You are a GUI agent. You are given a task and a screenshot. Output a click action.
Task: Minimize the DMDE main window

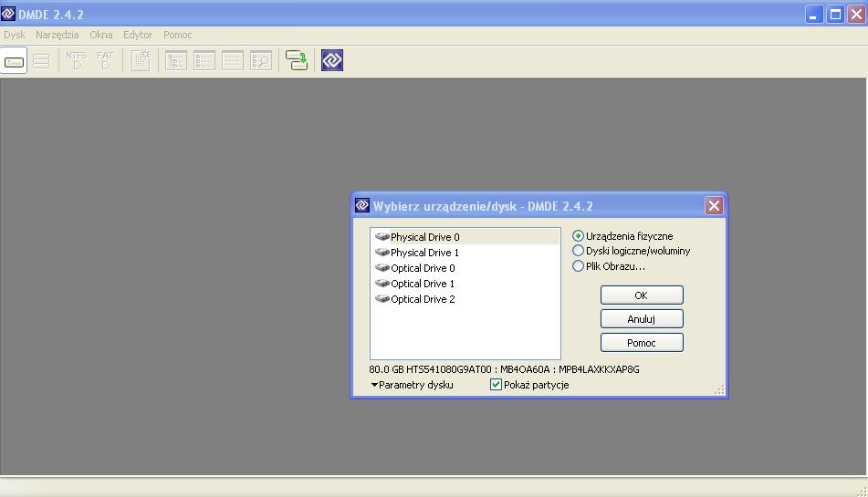[814, 14]
